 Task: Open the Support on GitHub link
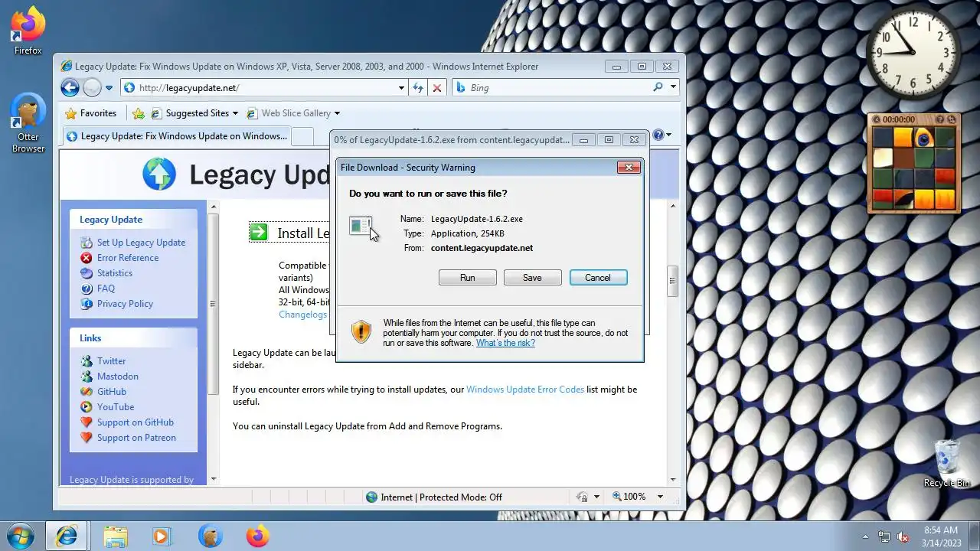(x=136, y=422)
